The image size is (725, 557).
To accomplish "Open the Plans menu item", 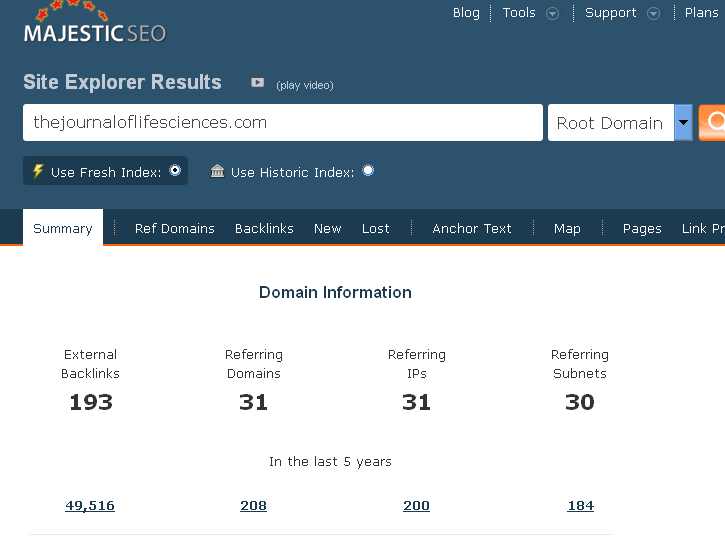I will (x=701, y=13).
